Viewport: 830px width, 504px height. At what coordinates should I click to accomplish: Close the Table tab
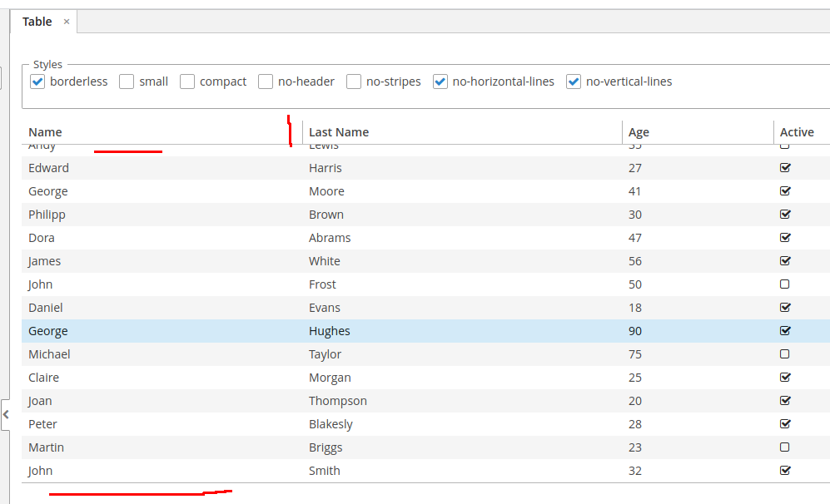click(x=67, y=21)
